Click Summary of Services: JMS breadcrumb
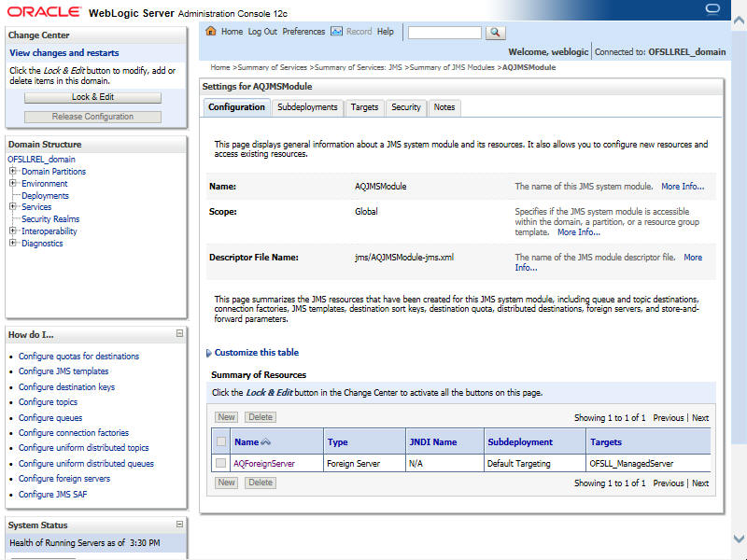The height and width of the screenshot is (560, 747). tap(359, 67)
